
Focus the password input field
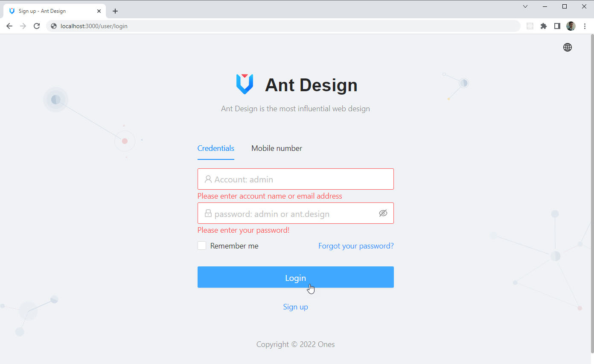point(295,213)
